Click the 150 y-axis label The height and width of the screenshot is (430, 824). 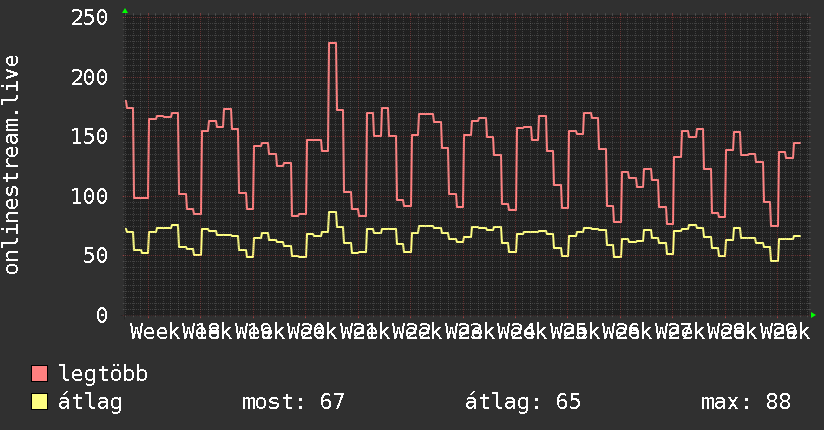[89, 137]
